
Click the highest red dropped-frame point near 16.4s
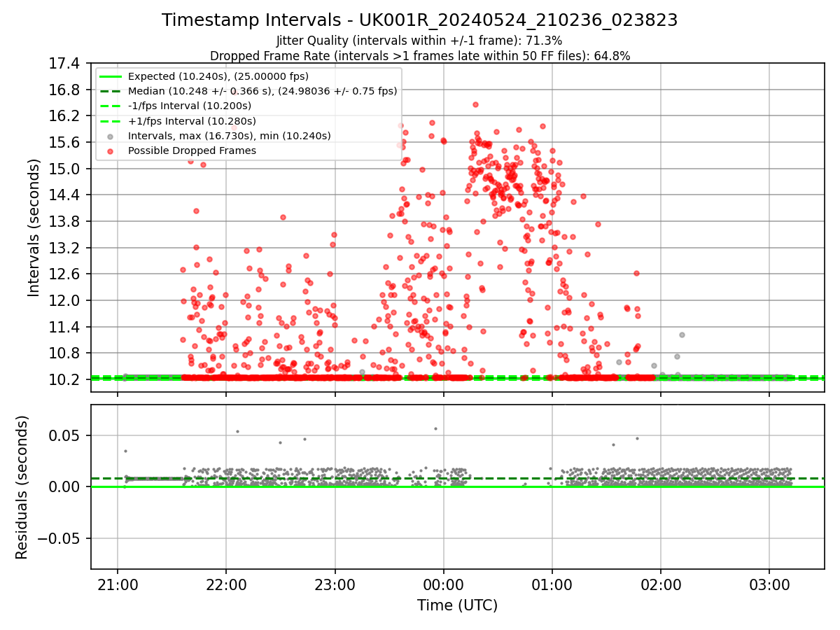475,104
